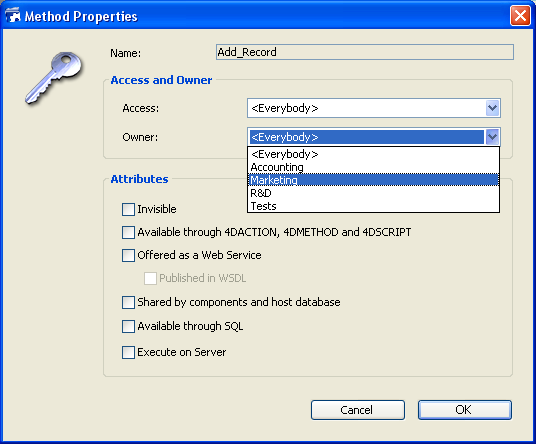
Task: Toggle Offered as a Web Service
Action: (128, 255)
